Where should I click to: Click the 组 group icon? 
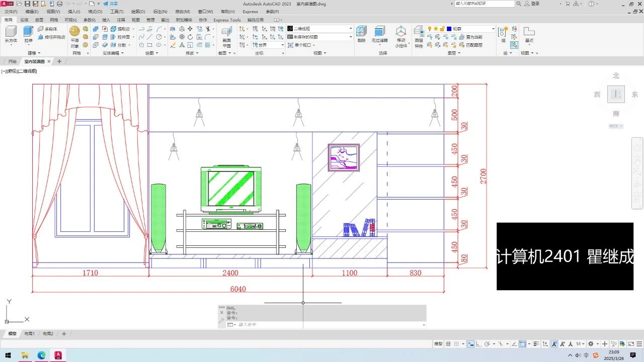[503, 34]
